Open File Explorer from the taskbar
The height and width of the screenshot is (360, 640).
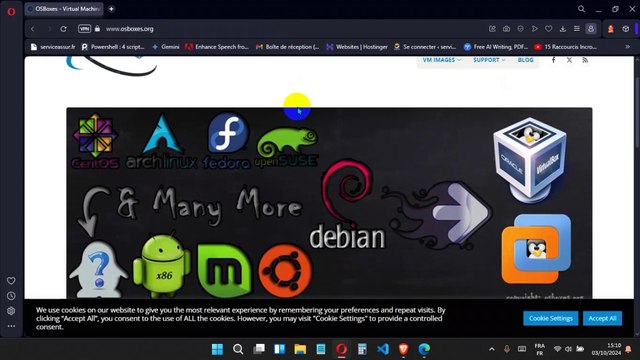300,349
